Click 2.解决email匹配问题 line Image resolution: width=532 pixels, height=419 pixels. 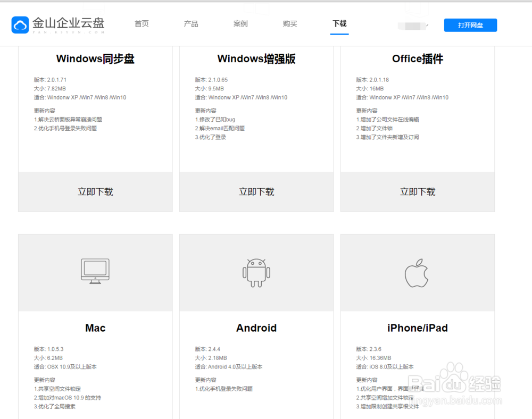220,128
